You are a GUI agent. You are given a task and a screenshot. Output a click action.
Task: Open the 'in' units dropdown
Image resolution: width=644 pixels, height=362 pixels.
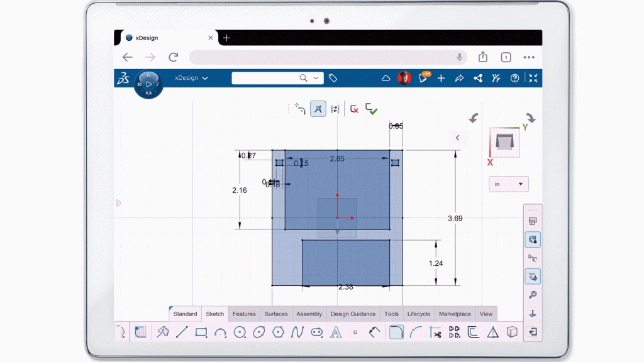509,184
